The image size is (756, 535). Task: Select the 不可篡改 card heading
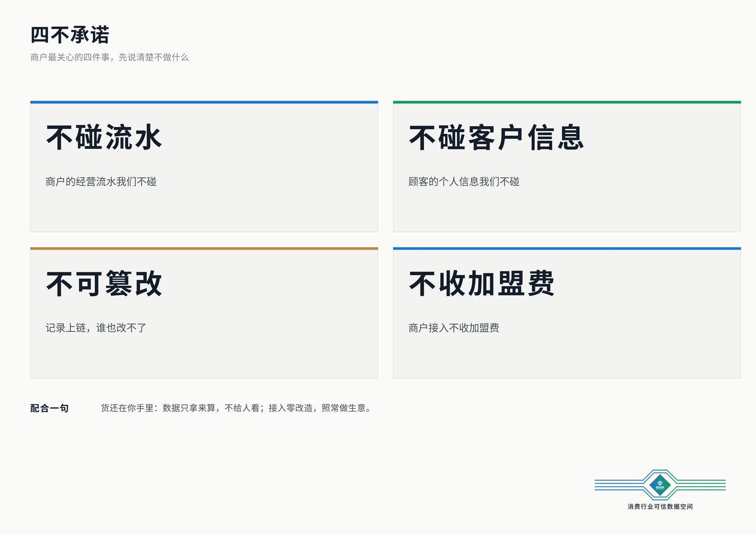104,284
